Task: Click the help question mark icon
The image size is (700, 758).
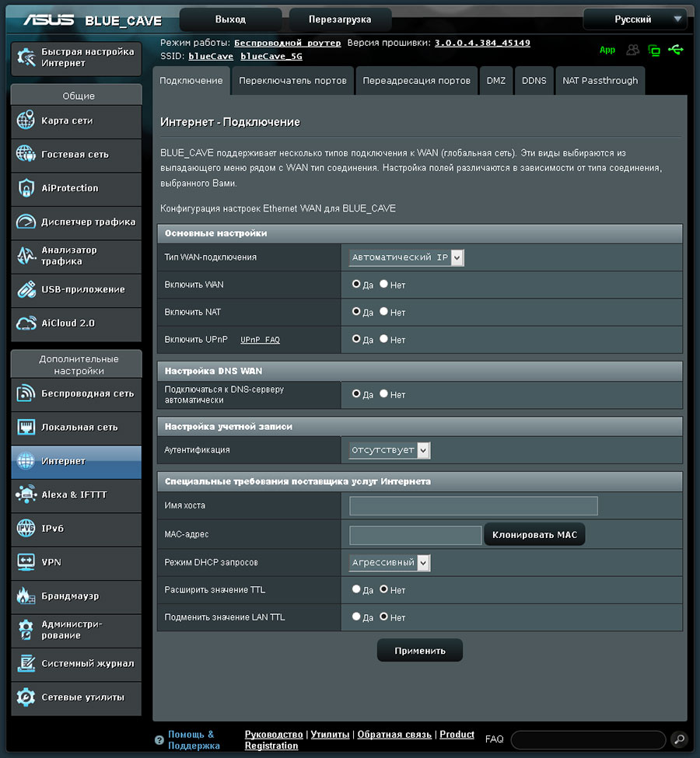Action: click(159, 740)
